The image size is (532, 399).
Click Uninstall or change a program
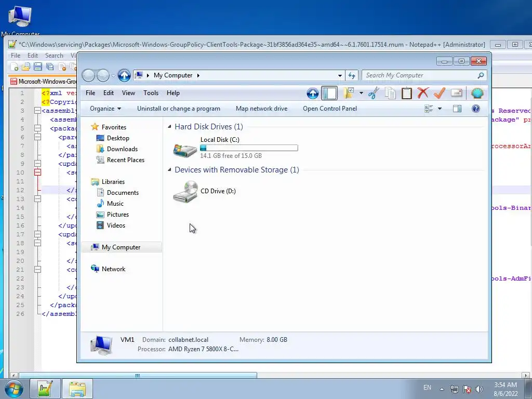pos(179,109)
